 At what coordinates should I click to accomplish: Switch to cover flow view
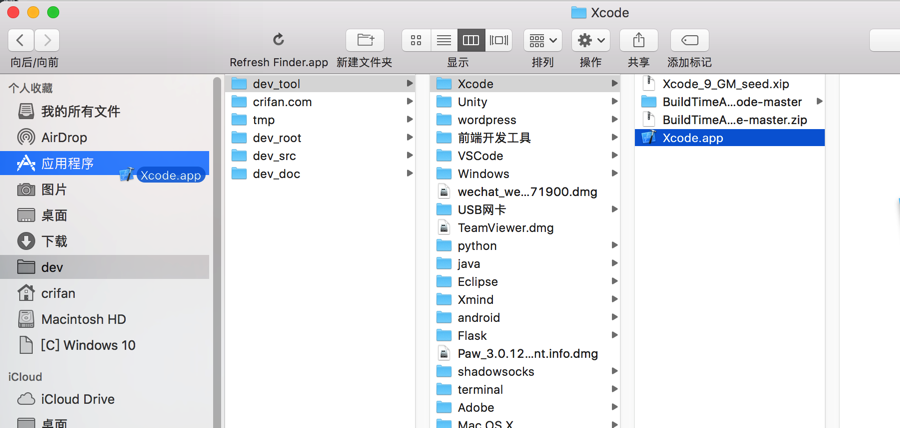click(499, 40)
